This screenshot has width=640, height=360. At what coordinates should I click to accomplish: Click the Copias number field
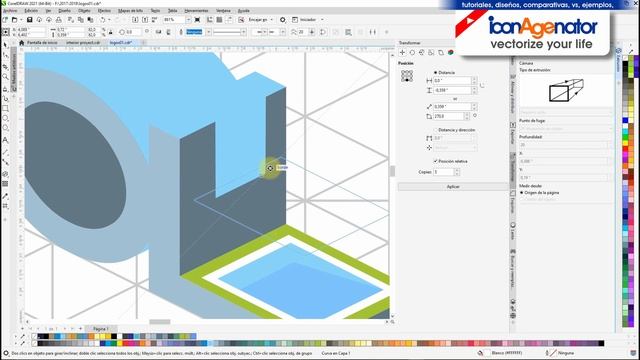(x=444, y=172)
